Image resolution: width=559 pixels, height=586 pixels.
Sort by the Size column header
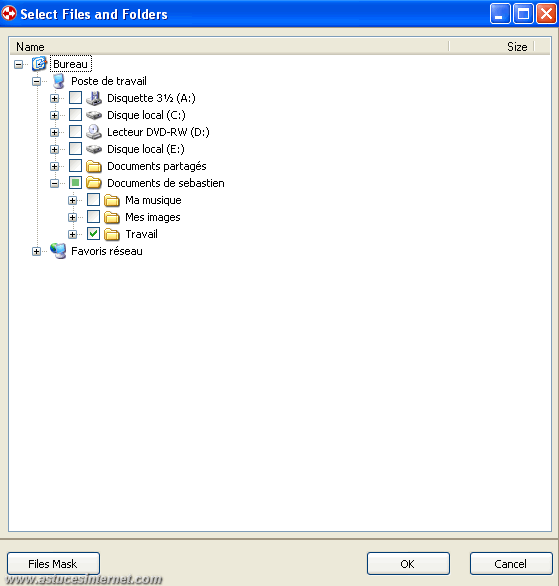(x=492, y=47)
